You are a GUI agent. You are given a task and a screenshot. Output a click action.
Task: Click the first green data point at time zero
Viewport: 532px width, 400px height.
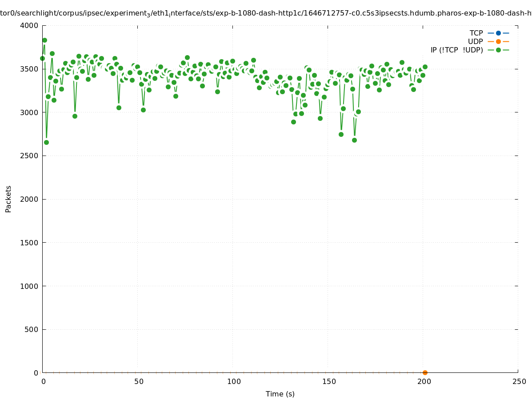[43, 58]
